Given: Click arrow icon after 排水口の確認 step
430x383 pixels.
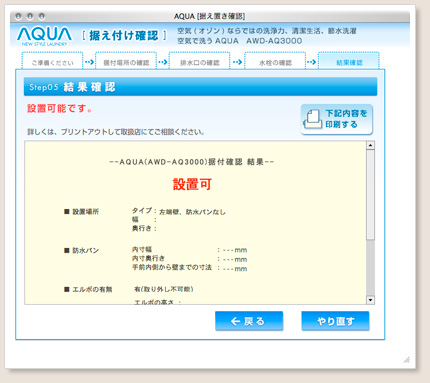Looking at the screenshot, I should click(237, 62).
